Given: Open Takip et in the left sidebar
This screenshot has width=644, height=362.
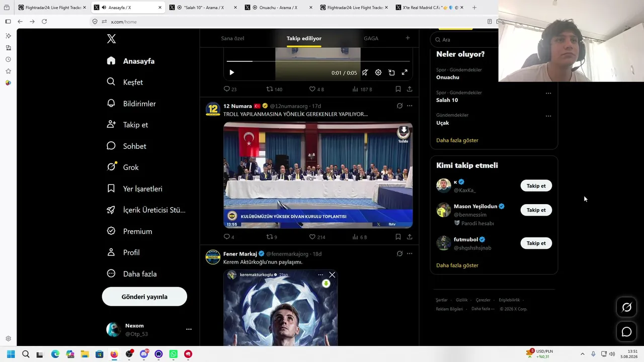Looking at the screenshot, I should click(x=128, y=125).
